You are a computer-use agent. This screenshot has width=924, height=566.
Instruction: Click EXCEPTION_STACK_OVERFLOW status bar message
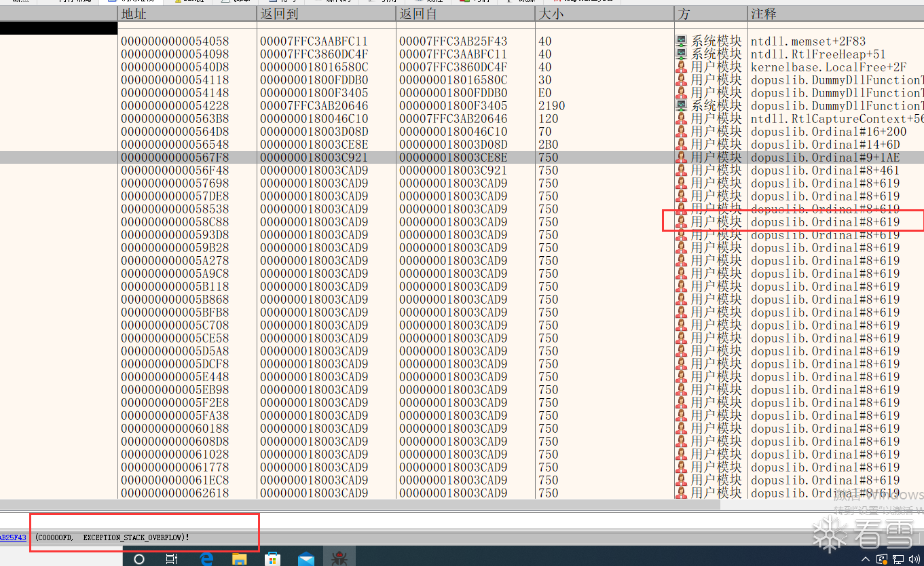tap(112, 537)
